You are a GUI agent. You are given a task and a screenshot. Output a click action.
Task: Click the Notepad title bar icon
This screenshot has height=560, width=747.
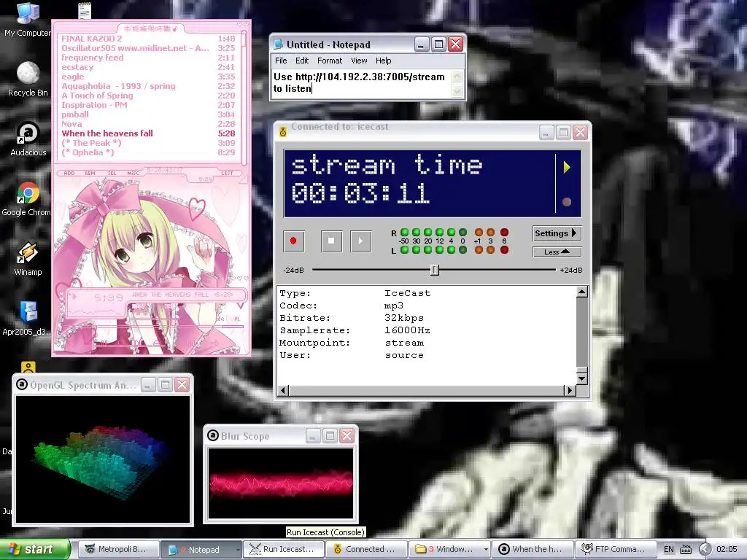coord(278,44)
